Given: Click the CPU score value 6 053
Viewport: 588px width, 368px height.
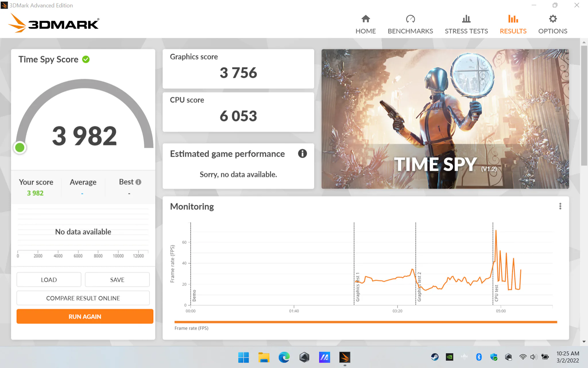Looking at the screenshot, I should coord(238,116).
